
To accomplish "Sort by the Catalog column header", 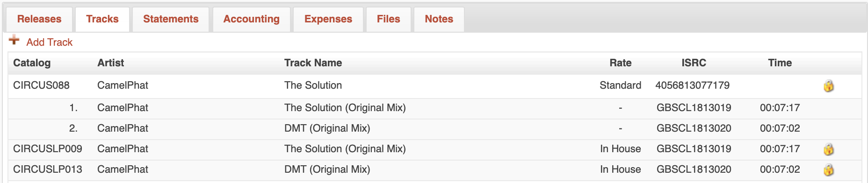I will pyautogui.click(x=32, y=63).
